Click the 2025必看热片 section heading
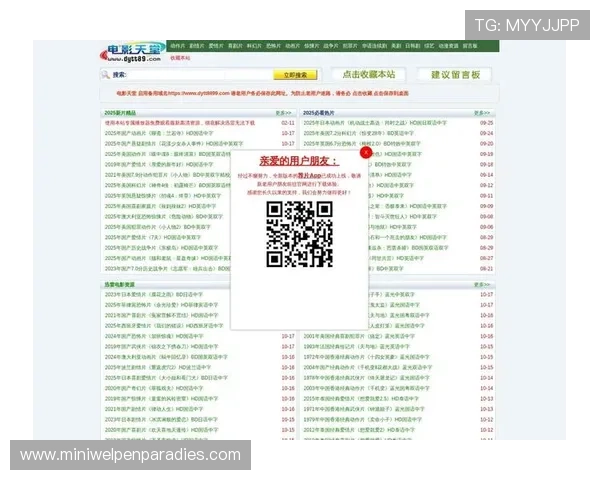The width and height of the screenshot is (600, 480). [x=319, y=113]
